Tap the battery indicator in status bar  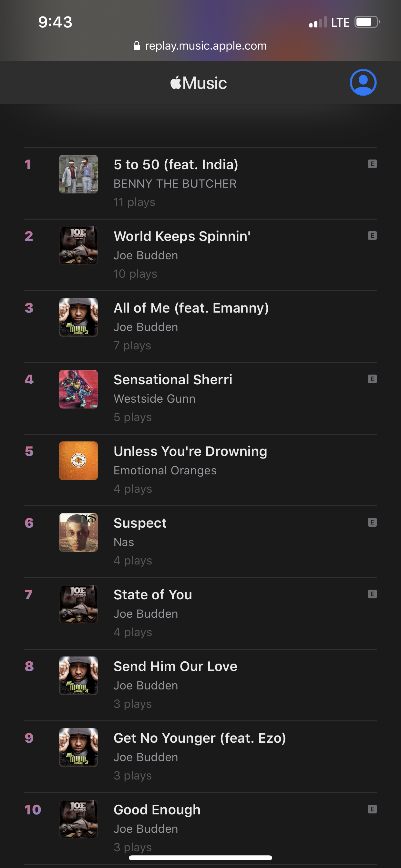pos(367,22)
